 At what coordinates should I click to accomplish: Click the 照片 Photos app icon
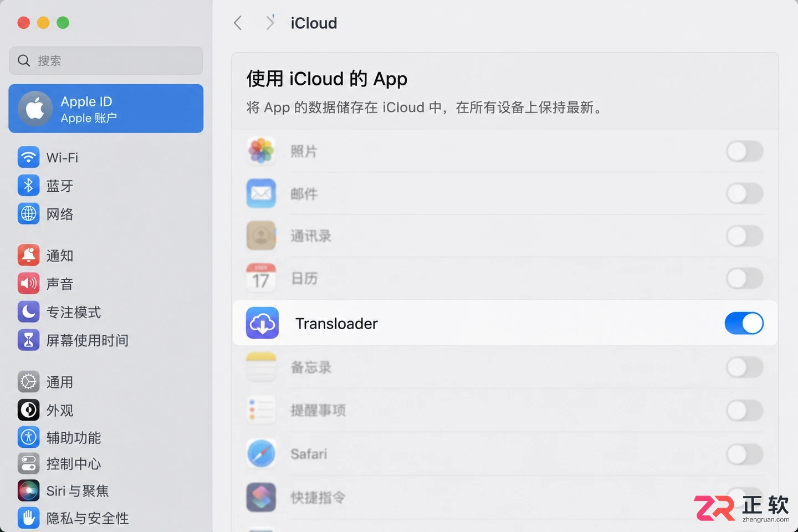pyautogui.click(x=261, y=151)
